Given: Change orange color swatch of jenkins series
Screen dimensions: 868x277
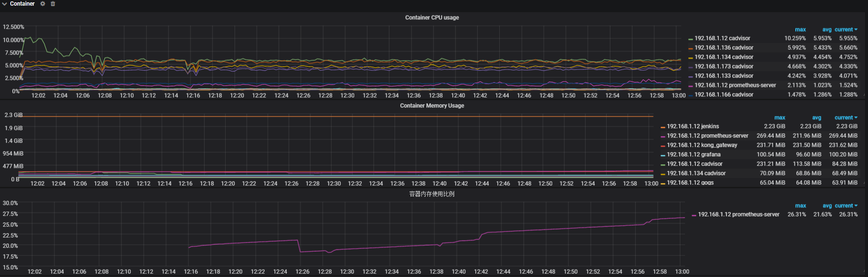Looking at the screenshot, I should 663,127.
